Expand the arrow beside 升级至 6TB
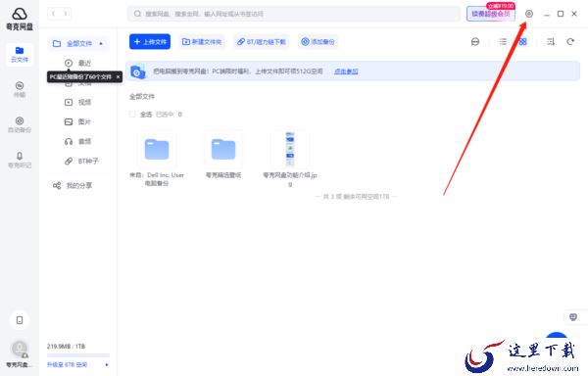Image resolution: width=588 pixels, height=376 pixels. point(107,364)
